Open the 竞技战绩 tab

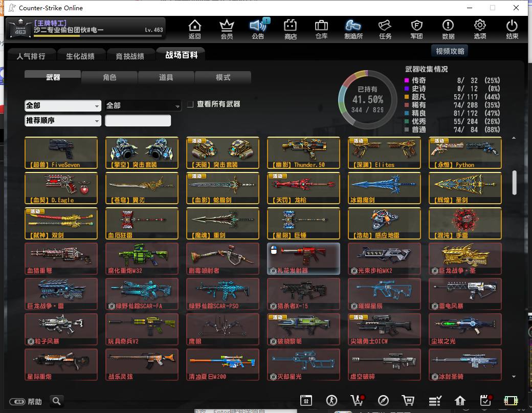tap(130, 56)
